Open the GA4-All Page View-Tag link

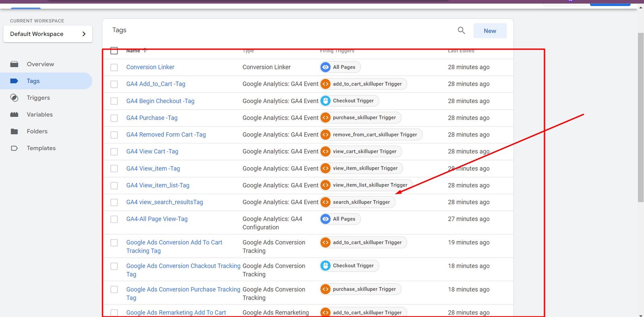[157, 219]
